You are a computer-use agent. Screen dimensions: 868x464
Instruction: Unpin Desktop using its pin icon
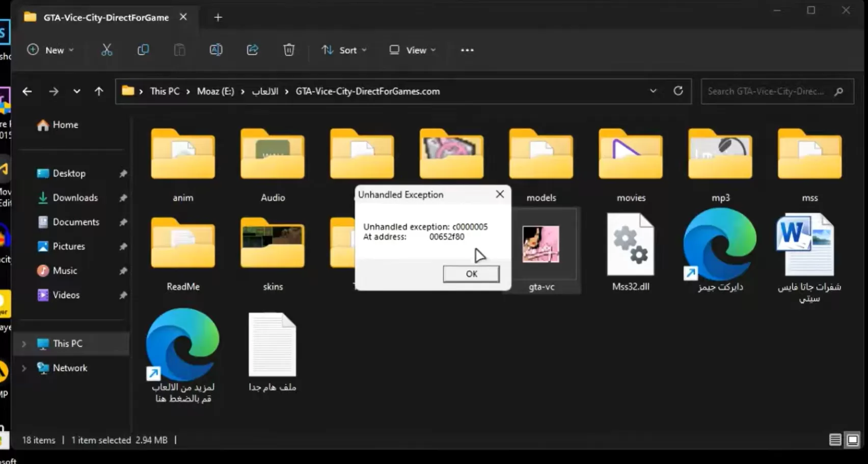(x=123, y=173)
